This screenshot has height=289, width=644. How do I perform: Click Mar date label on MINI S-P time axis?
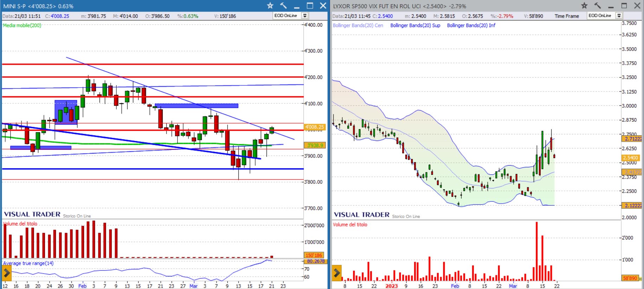(193, 286)
